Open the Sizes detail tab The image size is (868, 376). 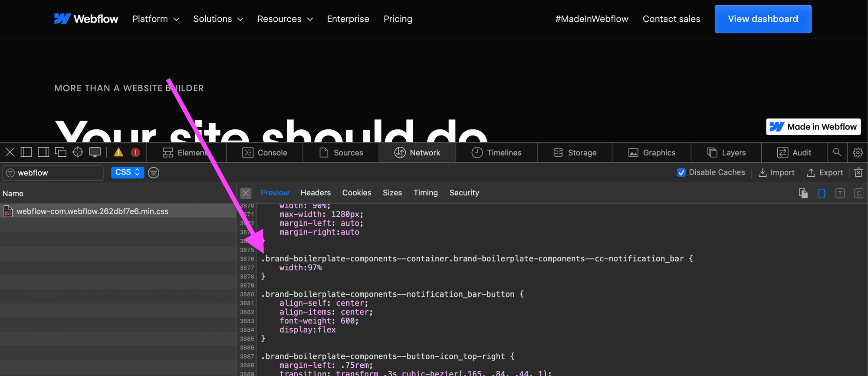click(x=392, y=192)
